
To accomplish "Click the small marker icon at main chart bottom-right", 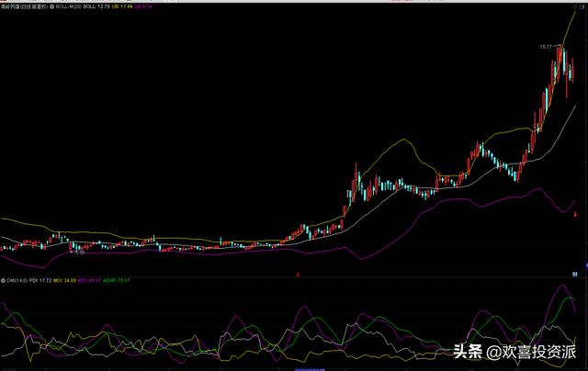I will 574,275.
